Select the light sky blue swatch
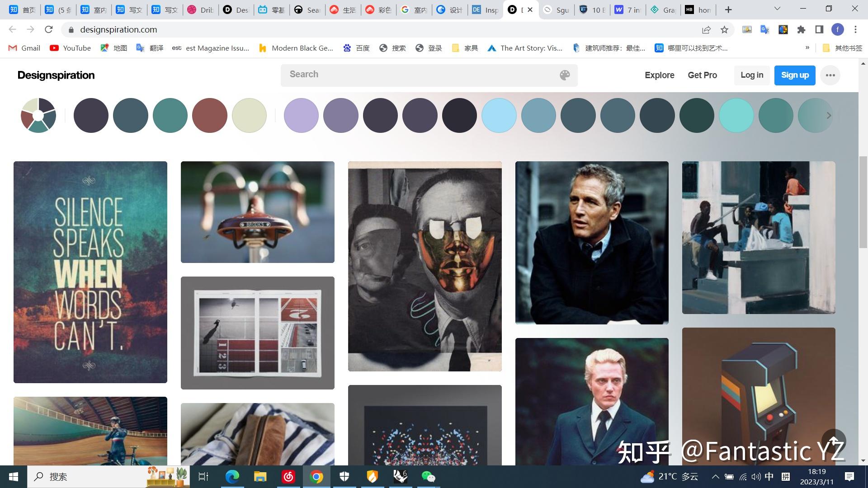 [499, 115]
